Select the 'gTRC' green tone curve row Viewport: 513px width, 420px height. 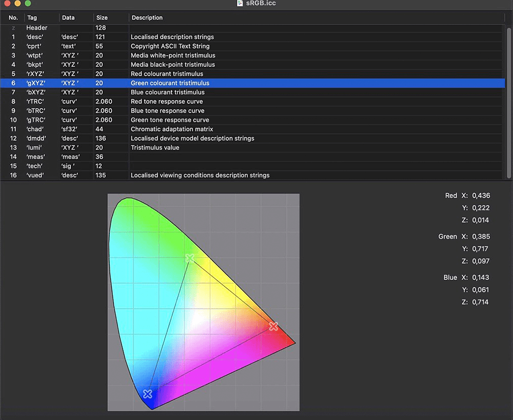coord(252,119)
